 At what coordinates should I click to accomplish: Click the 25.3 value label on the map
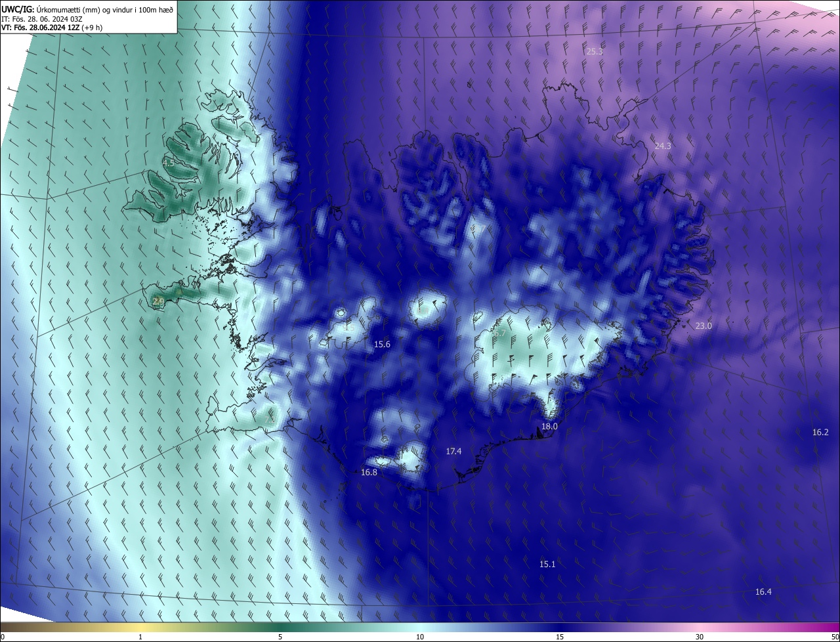(x=595, y=51)
